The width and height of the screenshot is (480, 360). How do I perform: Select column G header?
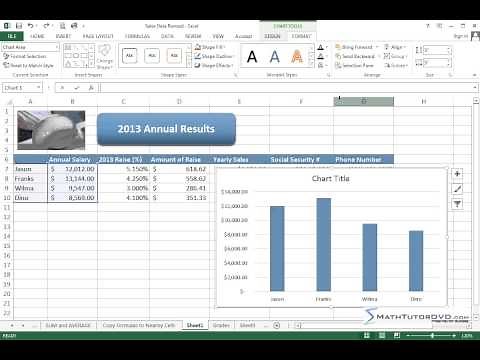coord(363,101)
